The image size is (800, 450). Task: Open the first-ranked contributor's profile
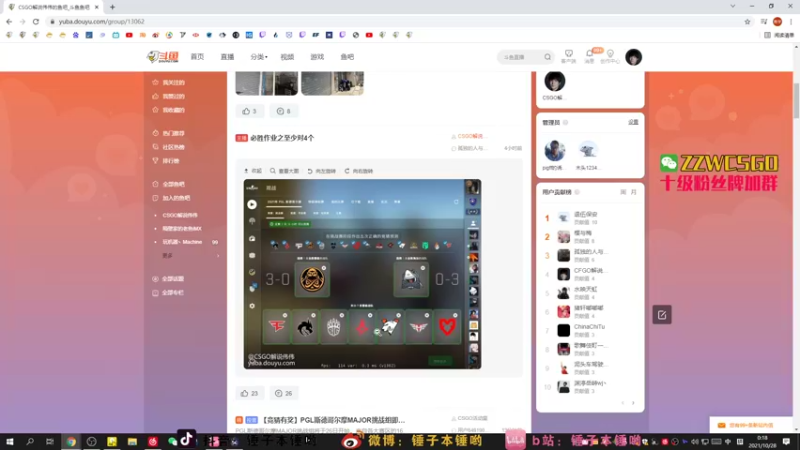point(585,214)
